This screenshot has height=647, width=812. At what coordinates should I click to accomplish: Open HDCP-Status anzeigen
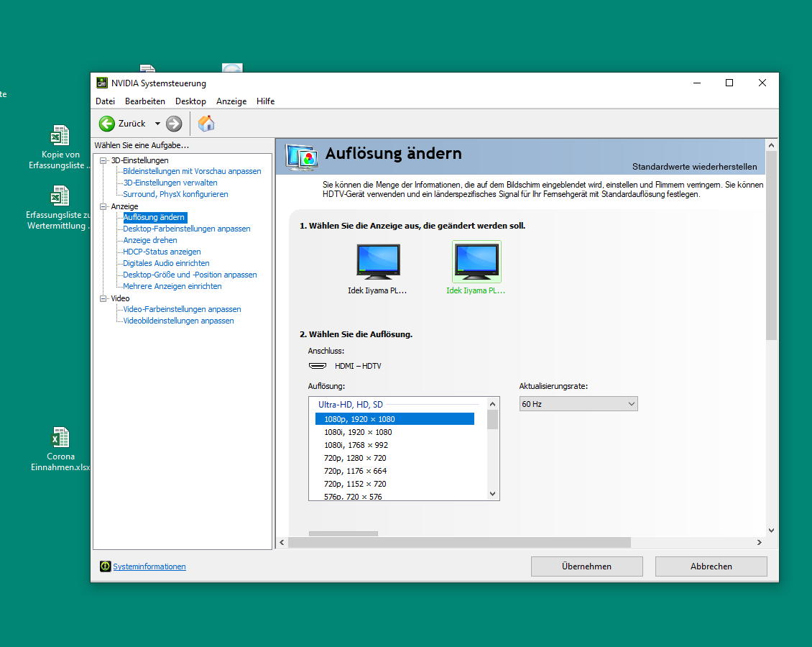(x=162, y=252)
